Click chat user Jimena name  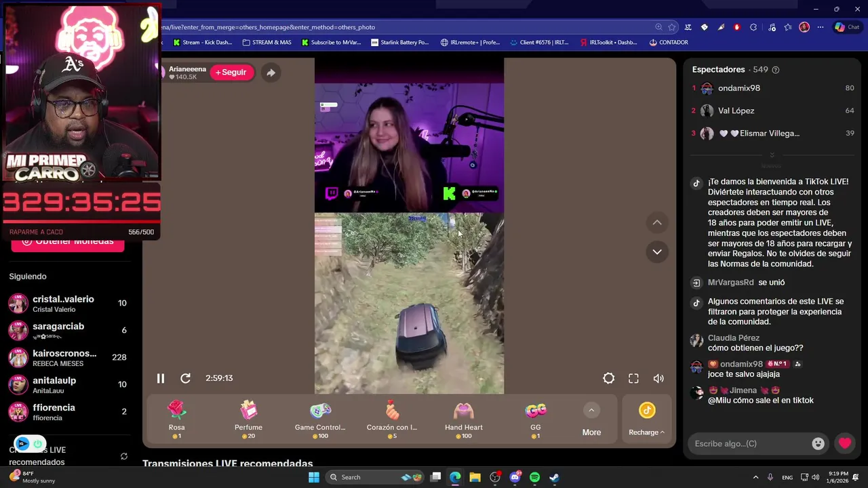[743, 390]
